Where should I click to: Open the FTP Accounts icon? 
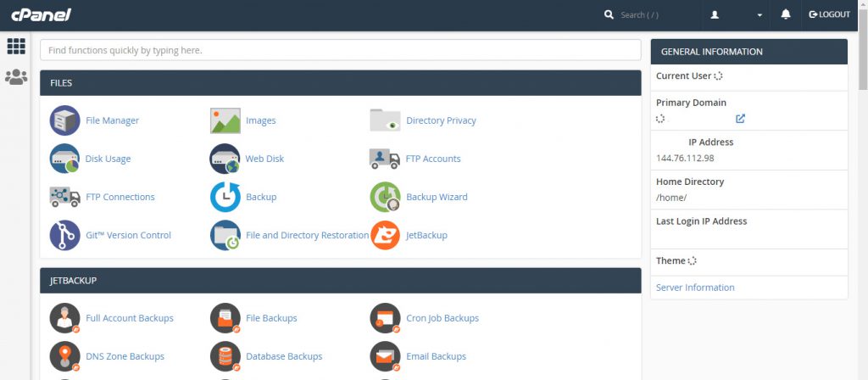click(385, 159)
